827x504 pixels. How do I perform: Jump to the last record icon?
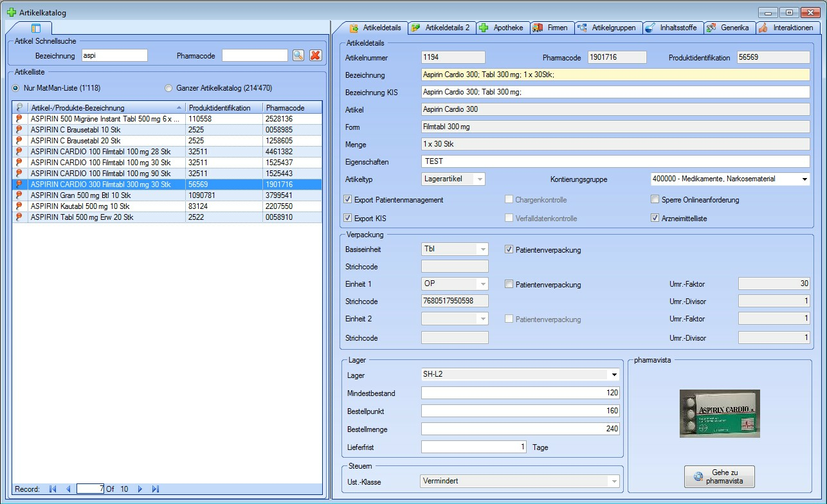click(x=156, y=489)
